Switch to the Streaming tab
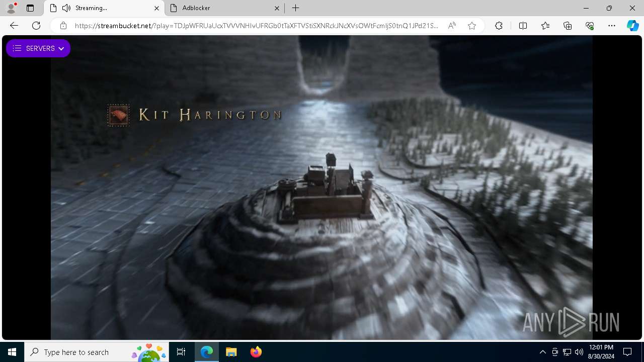The width and height of the screenshot is (644, 362). coord(104,8)
